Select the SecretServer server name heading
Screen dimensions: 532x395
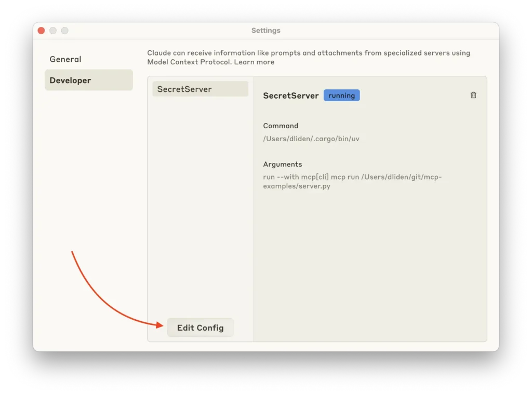point(291,96)
